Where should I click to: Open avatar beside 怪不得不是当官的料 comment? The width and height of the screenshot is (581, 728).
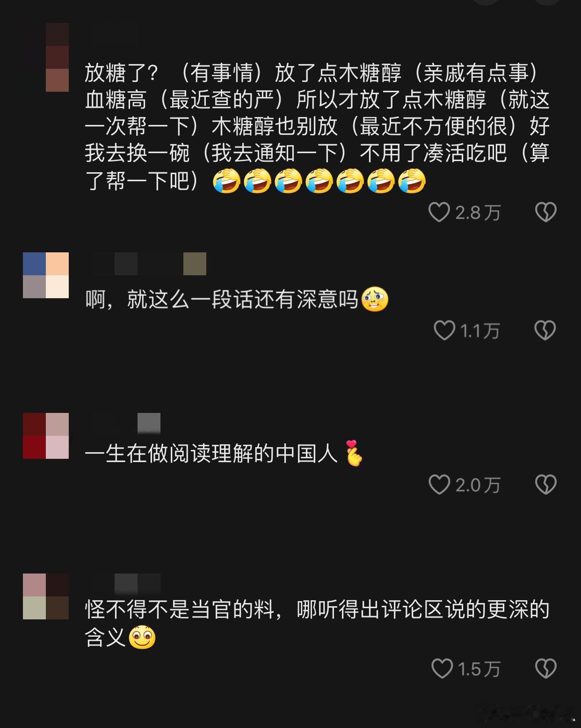46,596
